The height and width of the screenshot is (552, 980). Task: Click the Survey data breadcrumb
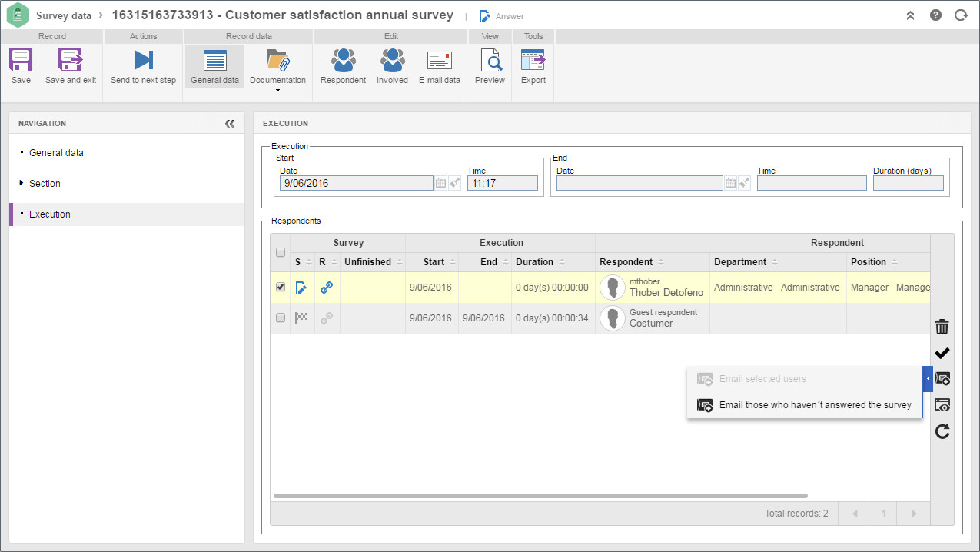click(64, 15)
